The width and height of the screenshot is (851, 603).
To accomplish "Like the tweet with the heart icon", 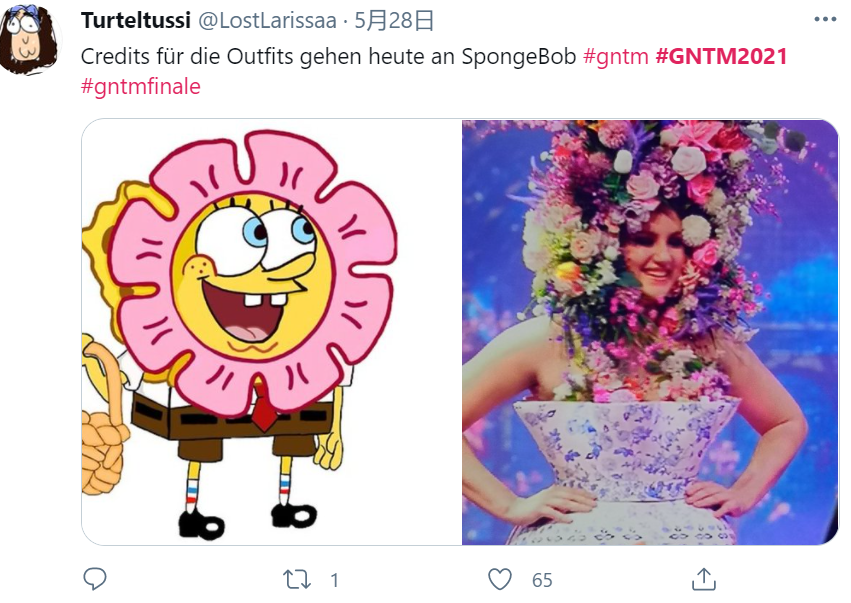I will (x=500, y=579).
